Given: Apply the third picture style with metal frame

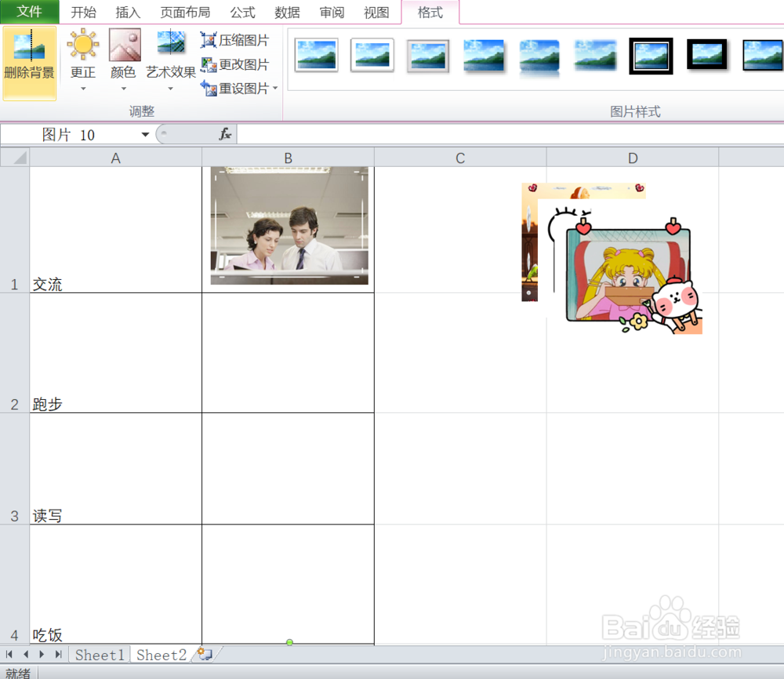Looking at the screenshot, I should [428, 56].
